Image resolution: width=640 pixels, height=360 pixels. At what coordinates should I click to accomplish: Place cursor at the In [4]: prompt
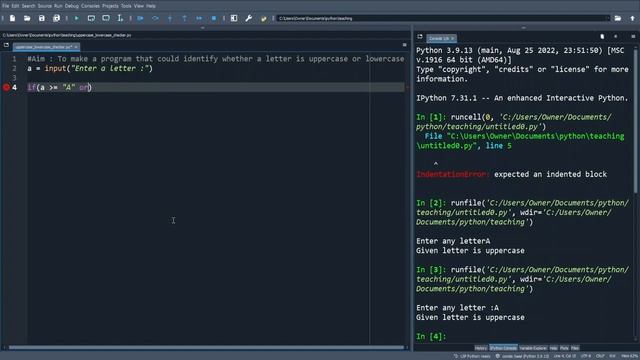pyautogui.click(x=431, y=337)
